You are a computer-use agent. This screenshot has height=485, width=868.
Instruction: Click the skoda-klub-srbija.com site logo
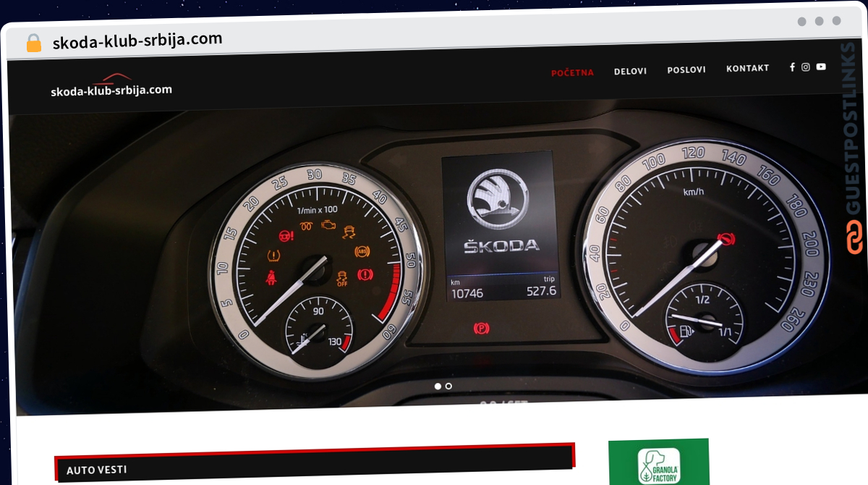(111, 85)
